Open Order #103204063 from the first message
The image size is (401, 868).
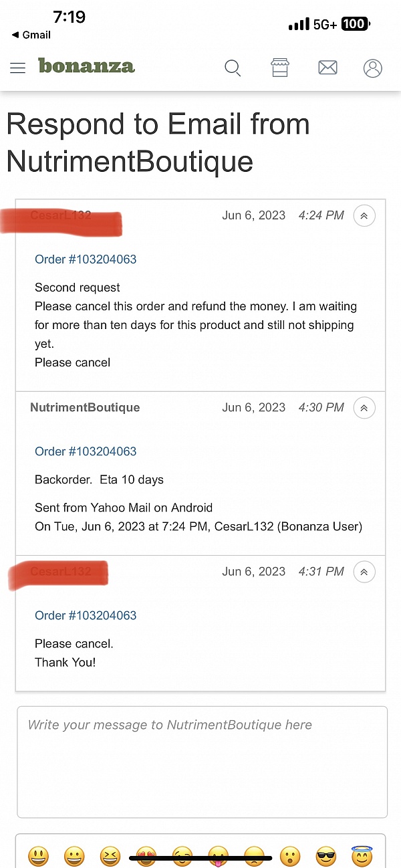point(86,259)
